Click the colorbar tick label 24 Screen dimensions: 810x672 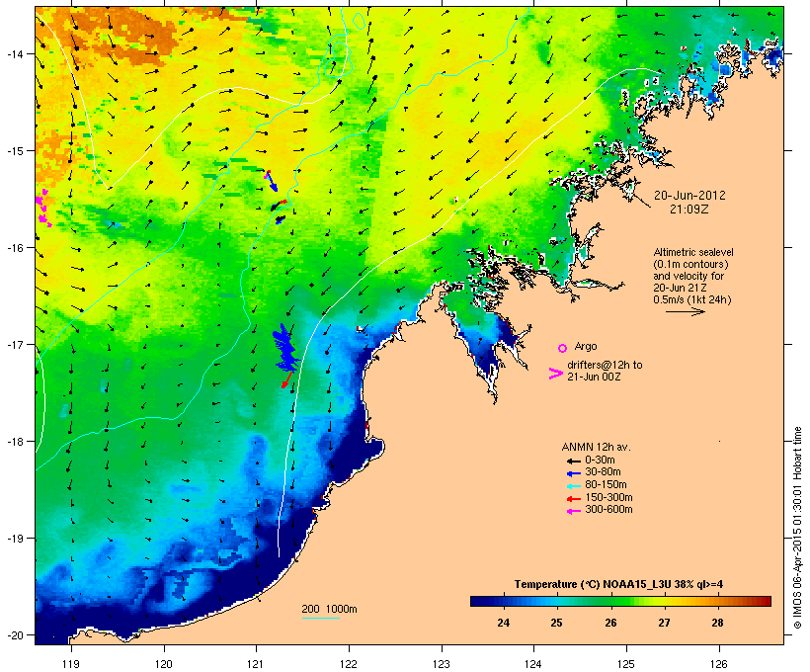click(503, 623)
